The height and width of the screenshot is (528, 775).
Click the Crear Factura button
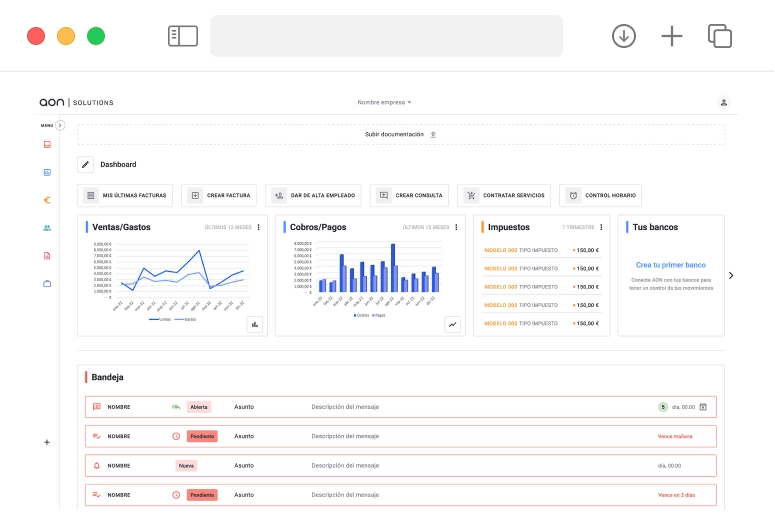220,196
